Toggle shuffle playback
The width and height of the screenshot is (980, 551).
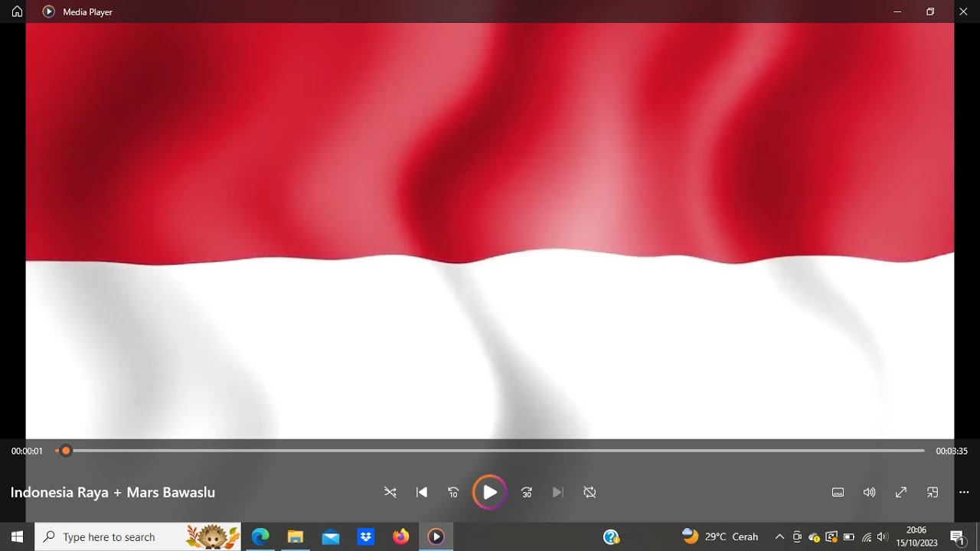point(390,492)
